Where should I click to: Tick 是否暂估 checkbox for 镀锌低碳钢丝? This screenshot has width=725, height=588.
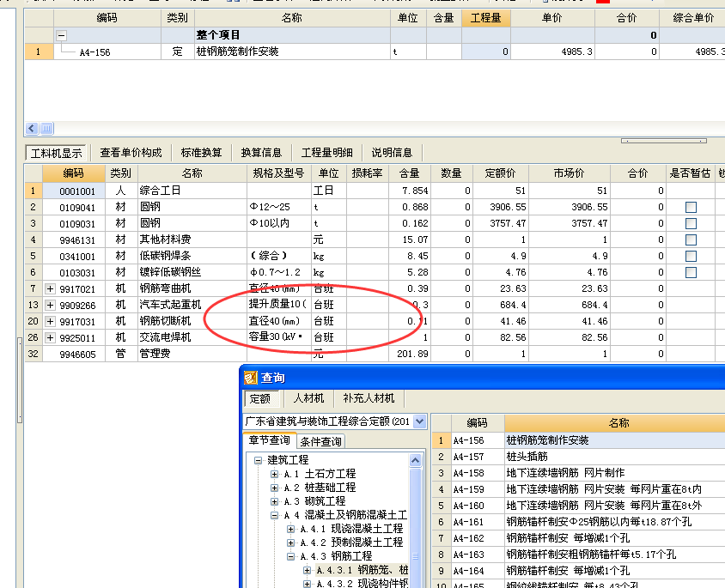point(691,272)
